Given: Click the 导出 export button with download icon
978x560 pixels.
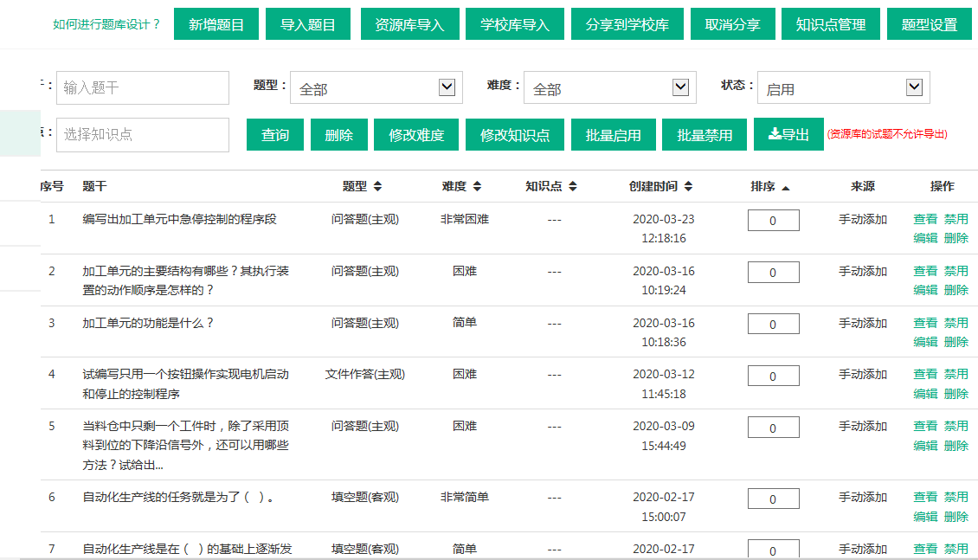Looking at the screenshot, I should click(x=788, y=134).
